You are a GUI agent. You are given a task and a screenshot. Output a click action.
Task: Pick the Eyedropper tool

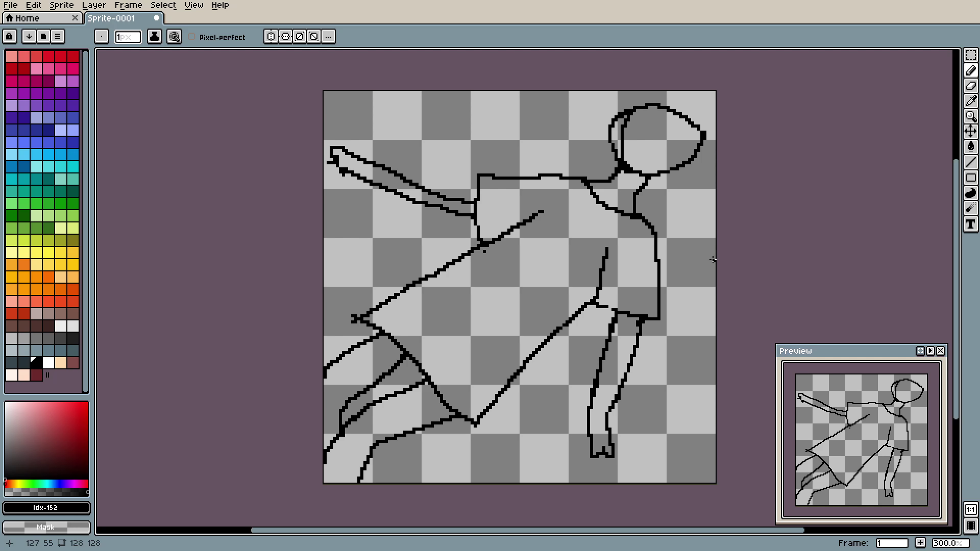click(x=970, y=101)
